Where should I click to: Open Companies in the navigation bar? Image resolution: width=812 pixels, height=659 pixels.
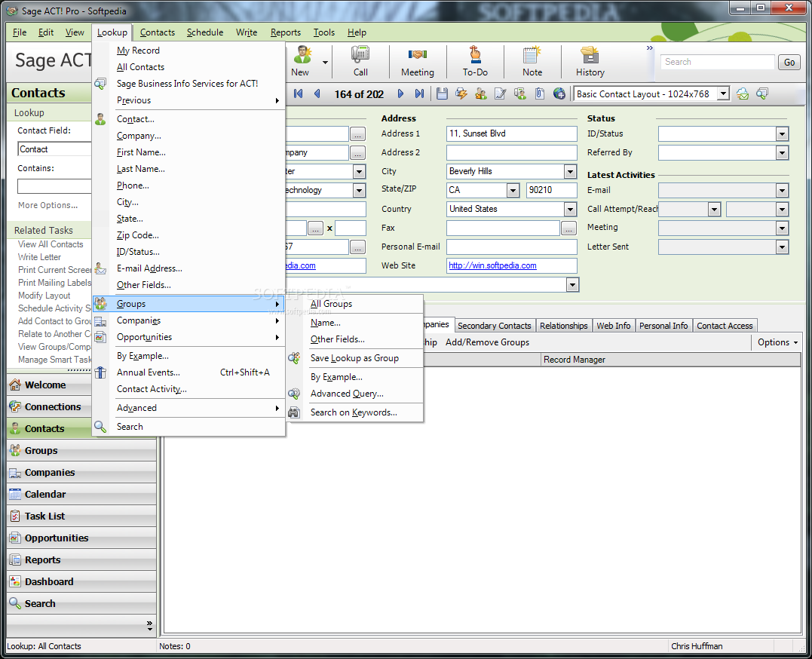click(x=82, y=473)
